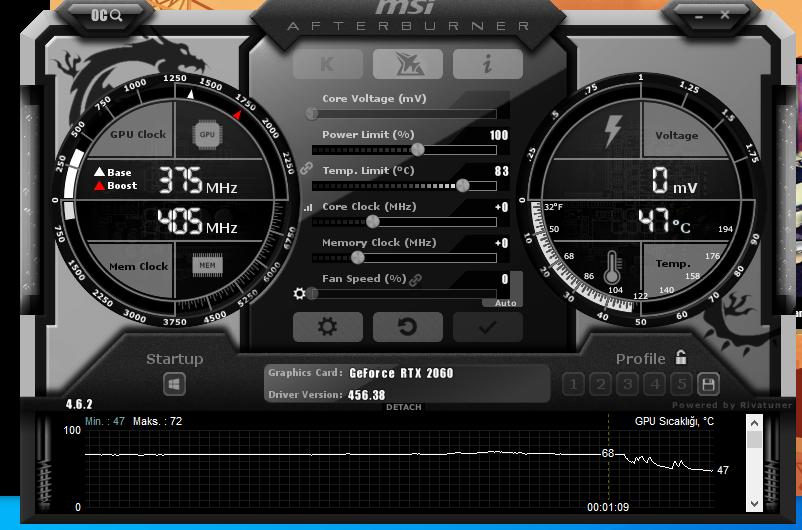
Task: Click the DETACH monitor button
Action: 404,407
